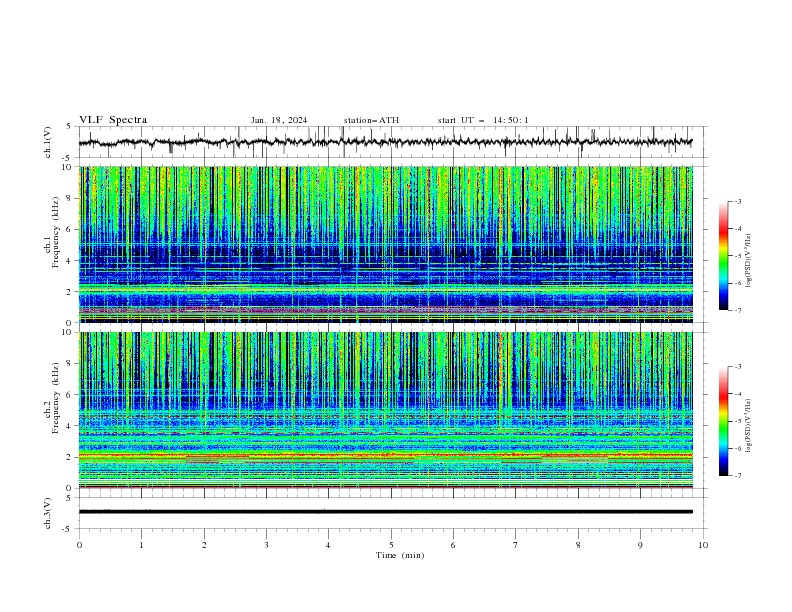Click time axis tick label "7"
Viewport: 792px width, 612px height.
click(x=516, y=545)
